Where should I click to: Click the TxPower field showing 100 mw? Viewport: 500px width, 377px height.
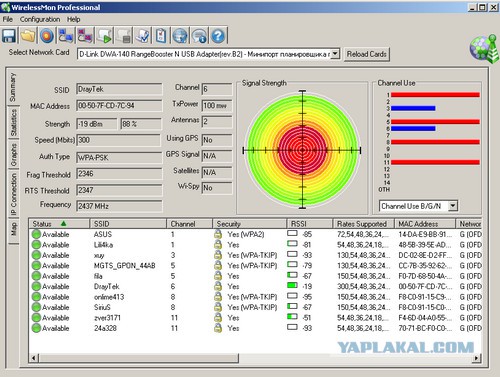click(x=217, y=105)
